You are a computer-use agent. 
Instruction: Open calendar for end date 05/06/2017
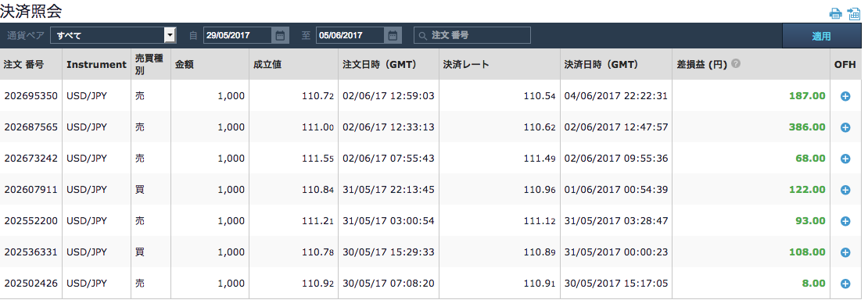393,35
